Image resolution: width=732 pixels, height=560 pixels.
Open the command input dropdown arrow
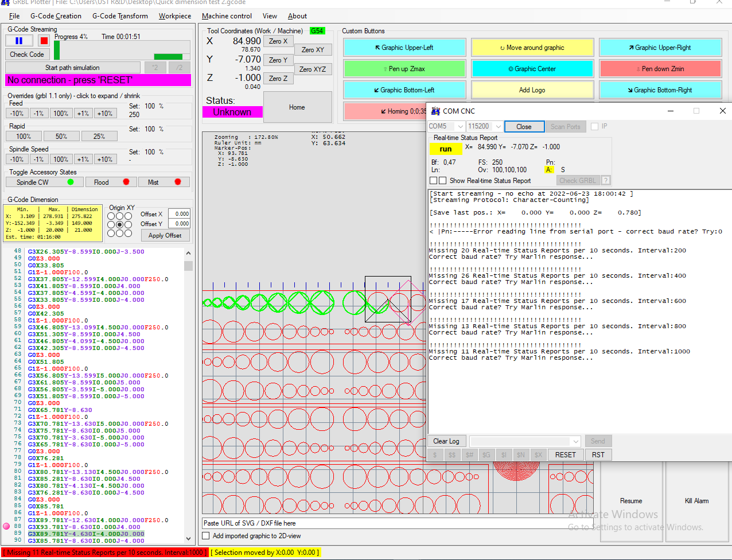point(576,441)
